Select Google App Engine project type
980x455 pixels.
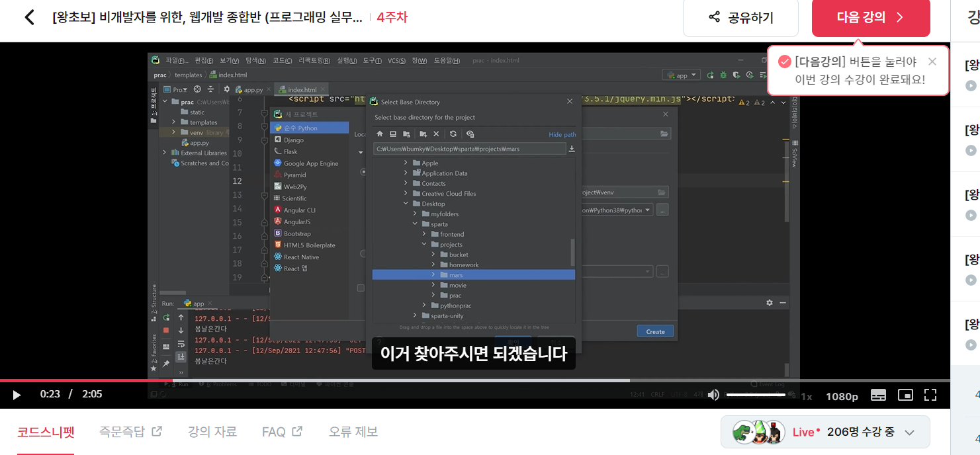(x=309, y=163)
